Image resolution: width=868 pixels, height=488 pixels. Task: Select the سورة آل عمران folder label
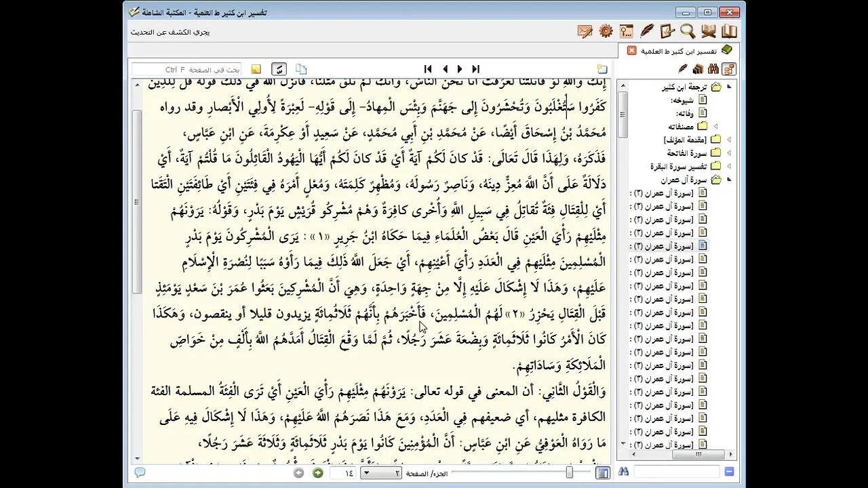(684, 180)
